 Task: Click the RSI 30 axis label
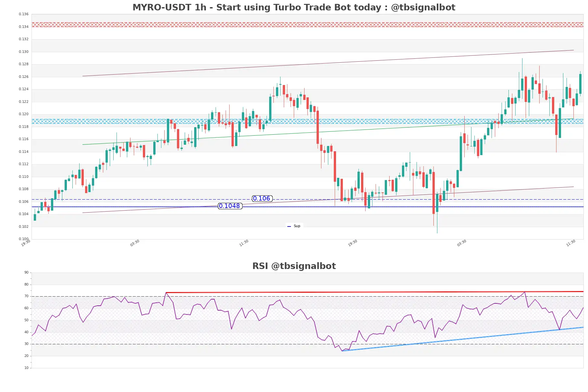pos(26,344)
